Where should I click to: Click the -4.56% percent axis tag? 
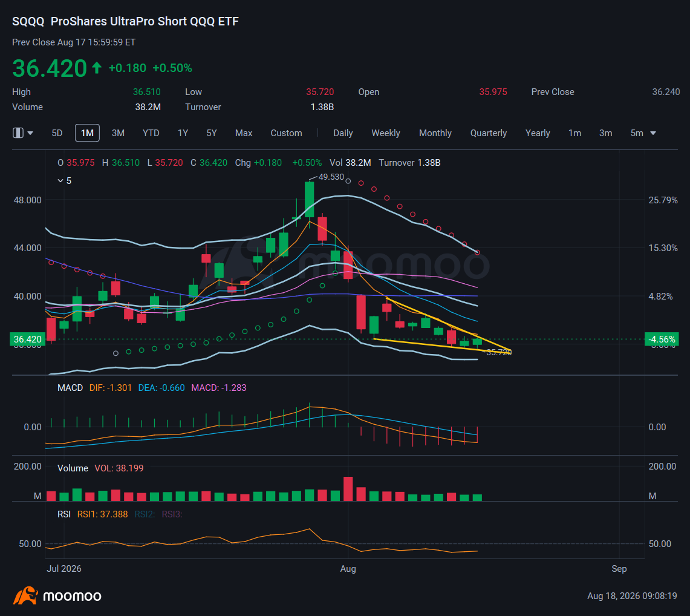point(662,339)
